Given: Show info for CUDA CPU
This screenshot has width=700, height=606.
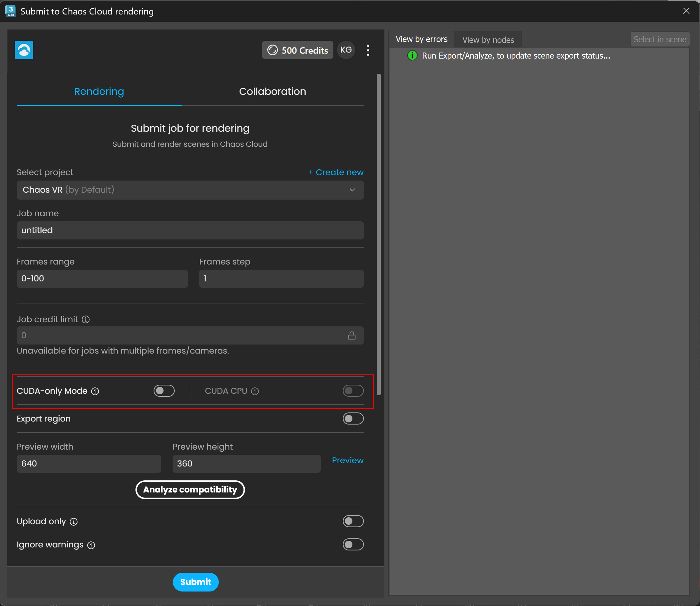Looking at the screenshot, I should tap(255, 391).
